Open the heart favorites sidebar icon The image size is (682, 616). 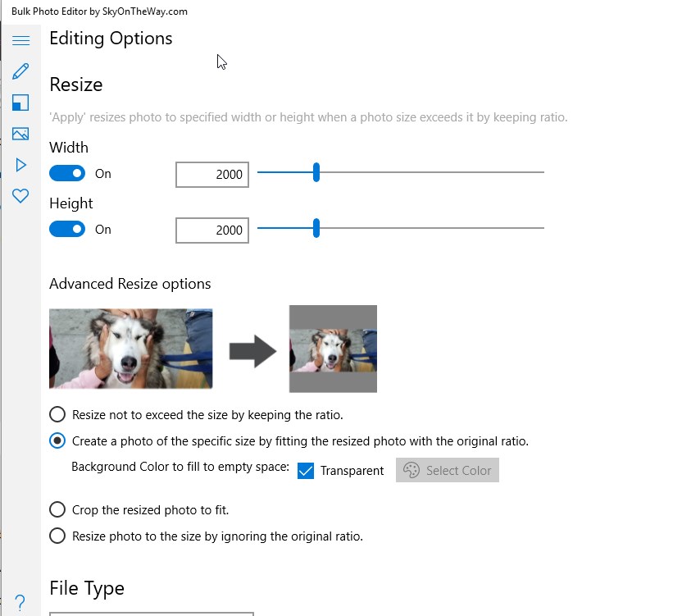pos(20,196)
